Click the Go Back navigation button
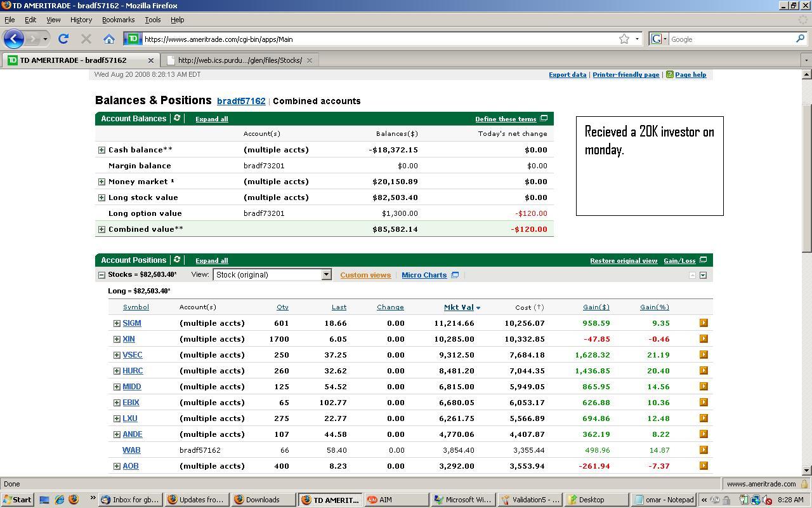Image resolution: width=812 pixels, height=508 pixels. (14, 39)
